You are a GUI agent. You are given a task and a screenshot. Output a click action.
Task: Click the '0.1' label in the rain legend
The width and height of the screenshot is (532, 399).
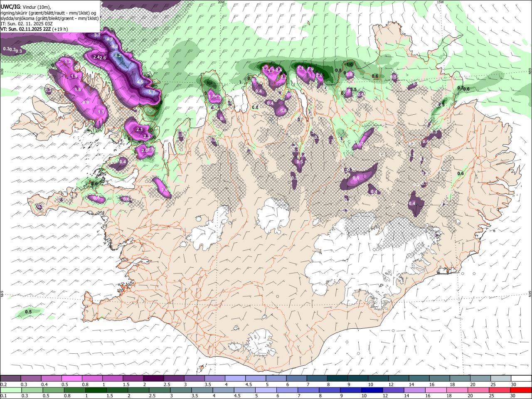coord(4,396)
